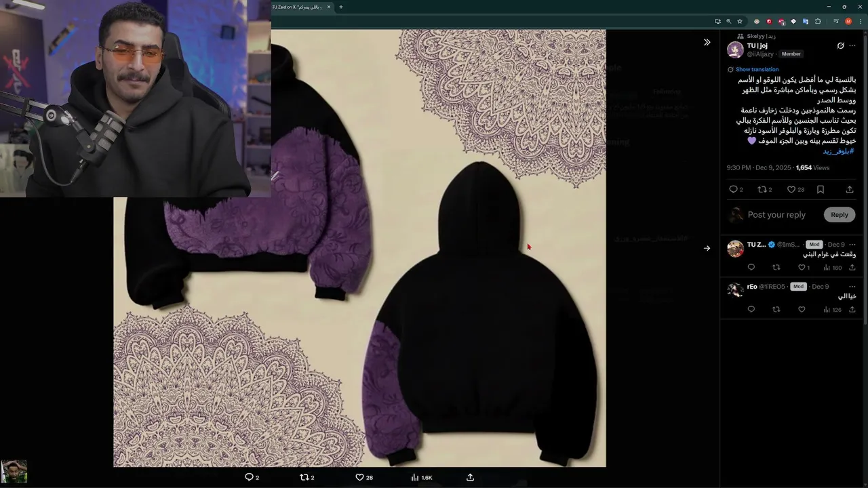
Task: Open more options on TU Z... reply
Action: pyautogui.click(x=852, y=245)
